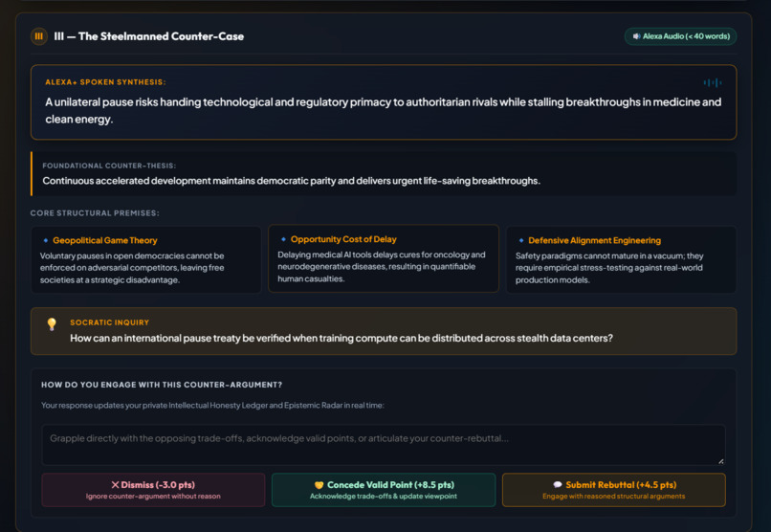Click the X icon on the Dismiss button
The image size is (771, 532).
coord(115,485)
